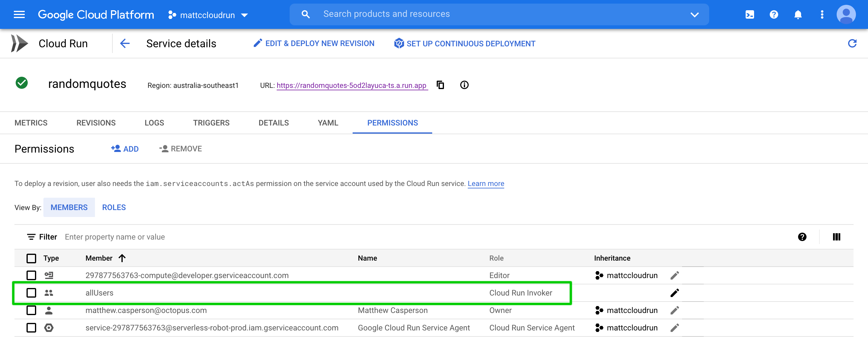868x353 pixels.
Task: Check the allUsers row checkbox
Action: pos(31,293)
